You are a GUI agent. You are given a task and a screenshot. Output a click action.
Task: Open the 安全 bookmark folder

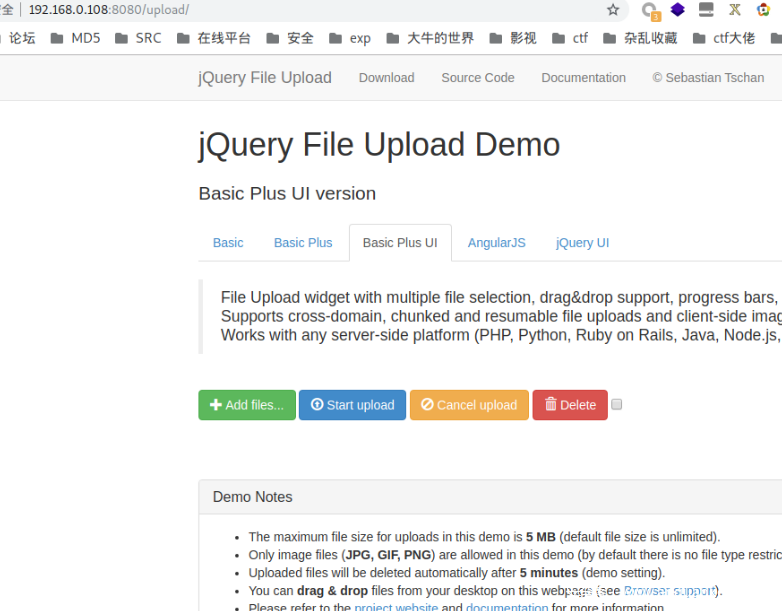290,38
